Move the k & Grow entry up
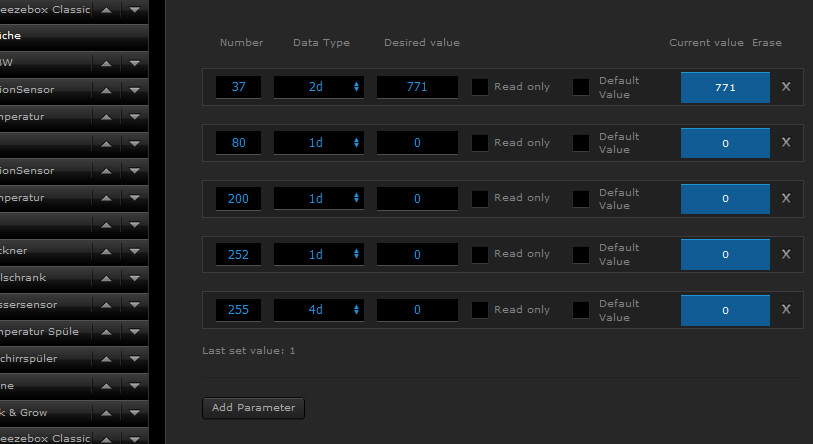Image resolution: width=813 pixels, height=444 pixels. tap(106, 413)
